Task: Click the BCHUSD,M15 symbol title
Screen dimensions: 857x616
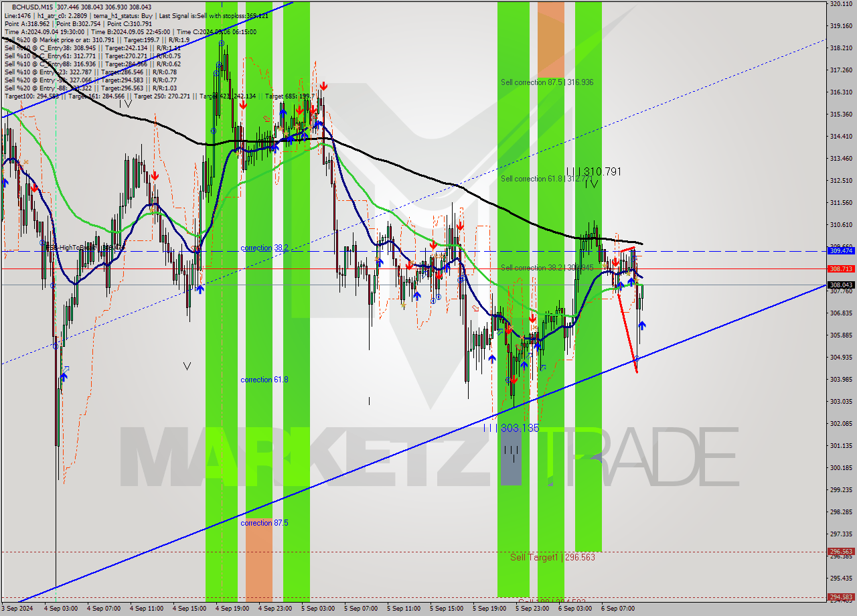Action: point(33,7)
